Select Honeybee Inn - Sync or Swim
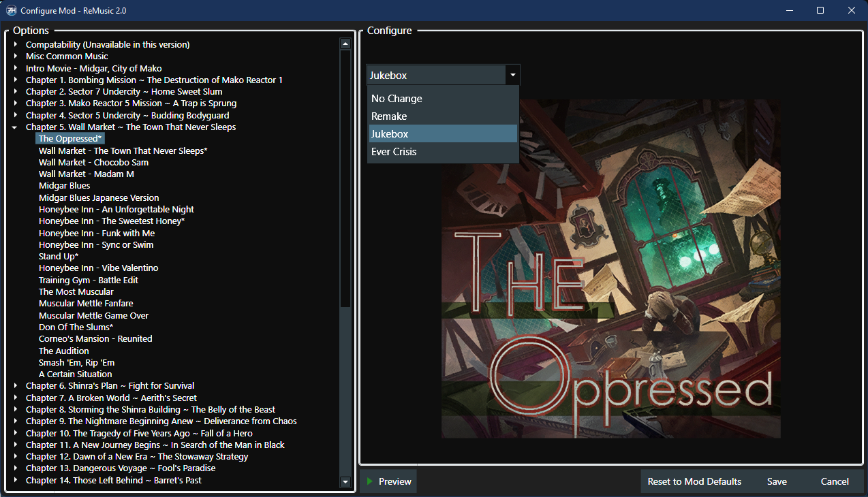 [96, 244]
